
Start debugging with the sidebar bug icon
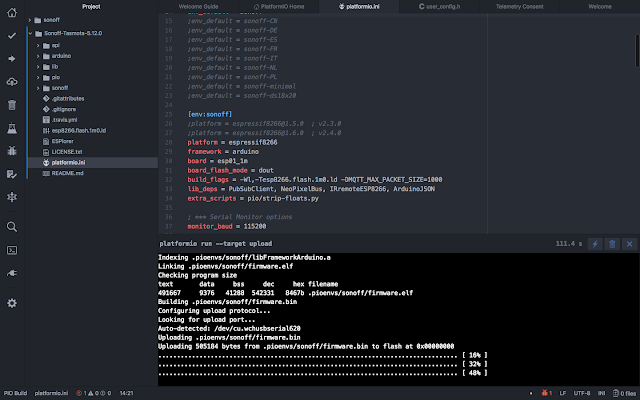[12, 151]
